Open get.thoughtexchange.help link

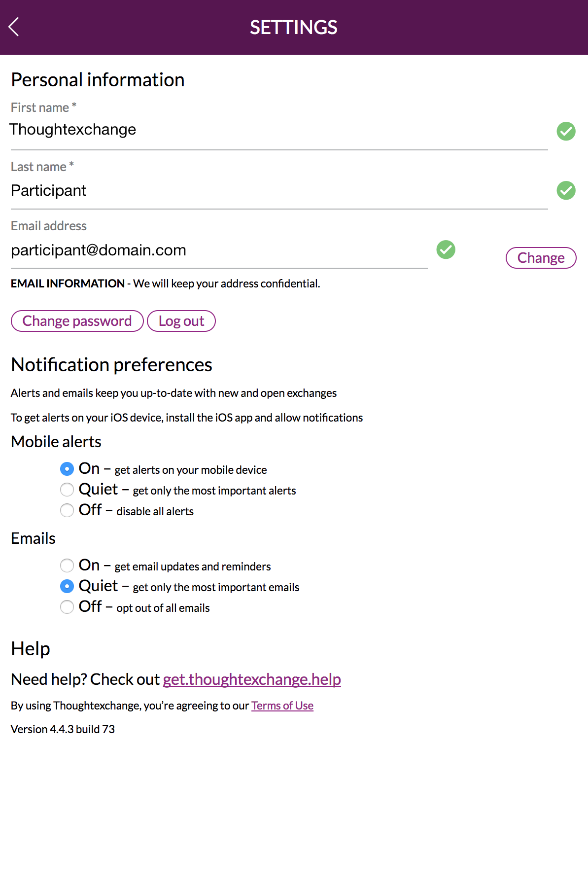tap(252, 679)
